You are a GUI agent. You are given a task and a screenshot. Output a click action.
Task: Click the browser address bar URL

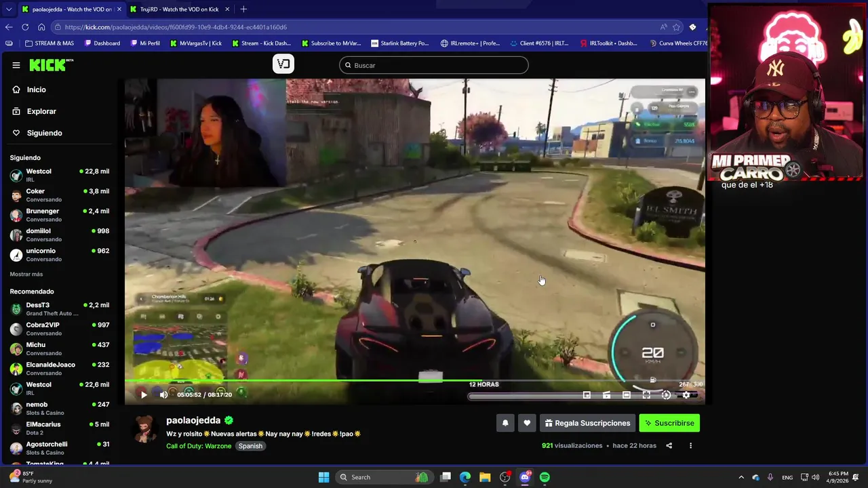point(176,27)
